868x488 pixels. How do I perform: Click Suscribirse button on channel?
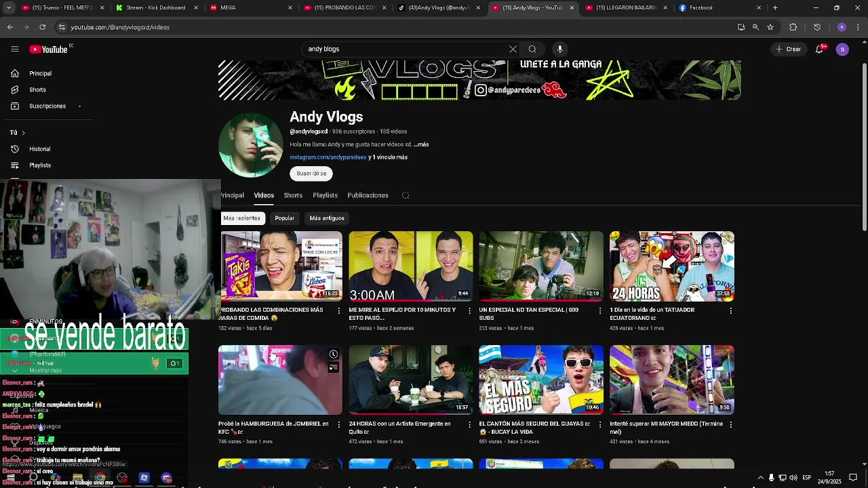[x=311, y=174]
